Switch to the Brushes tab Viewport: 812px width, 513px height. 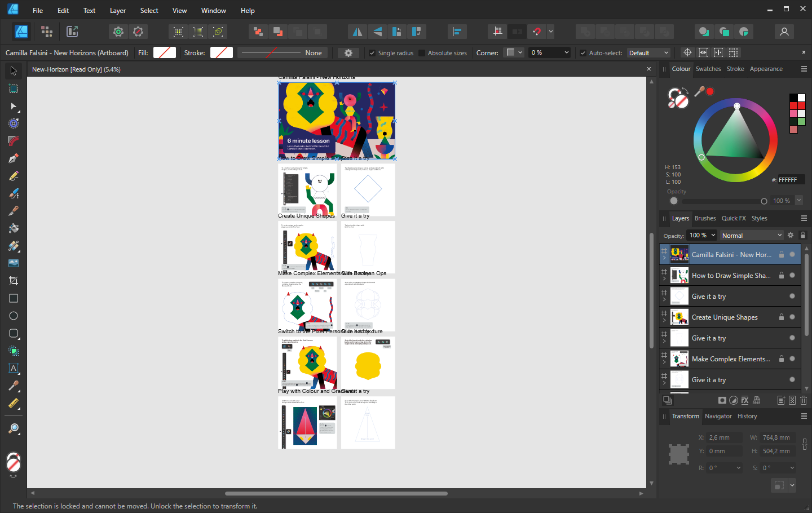(x=705, y=218)
